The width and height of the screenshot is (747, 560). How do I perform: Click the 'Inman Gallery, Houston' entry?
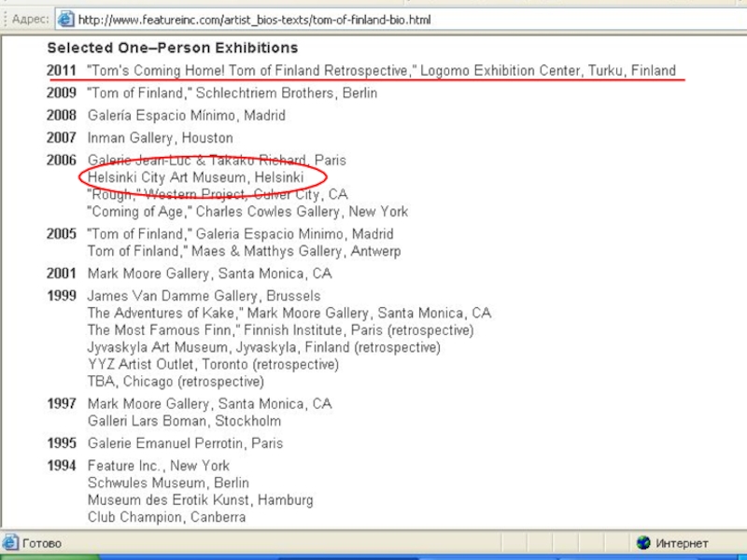pyautogui.click(x=160, y=137)
